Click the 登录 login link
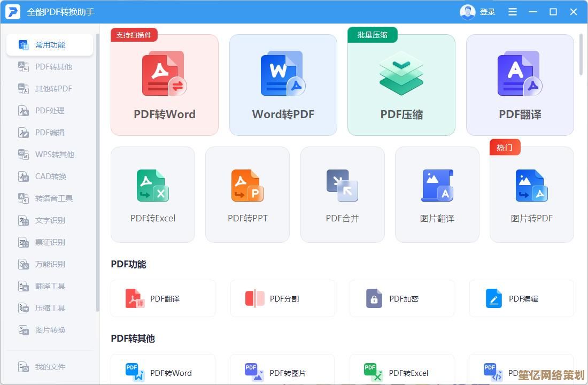The height and width of the screenshot is (385, 588). click(x=487, y=12)
